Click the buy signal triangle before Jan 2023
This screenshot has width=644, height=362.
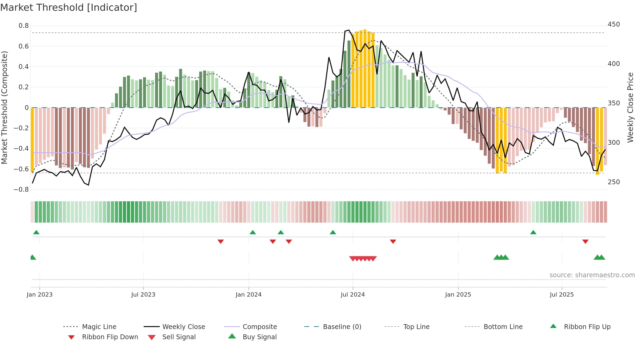(33, 257)
